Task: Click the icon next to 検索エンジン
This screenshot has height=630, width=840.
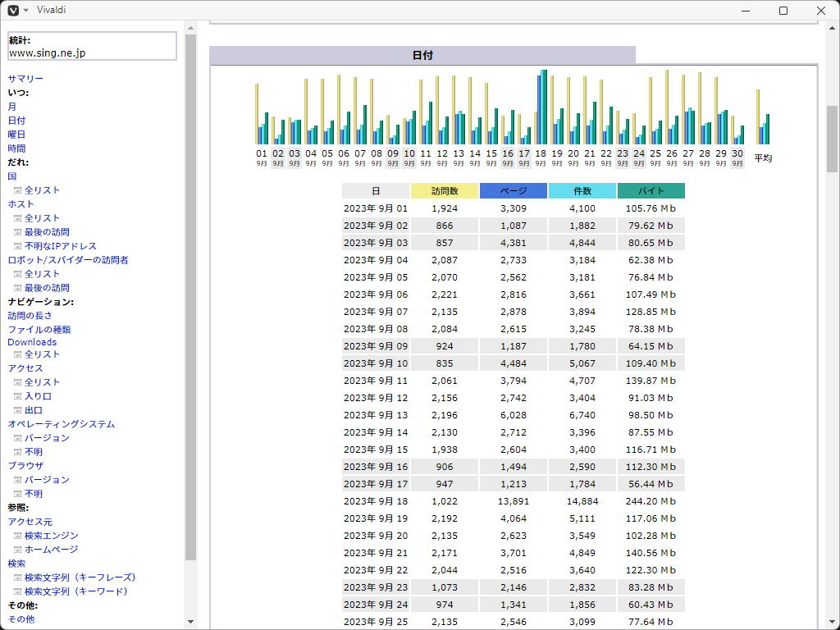Action: point(17,536)
